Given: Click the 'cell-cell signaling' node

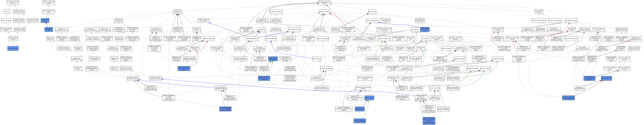Looking at the screenshot, I should coord(271,39).
